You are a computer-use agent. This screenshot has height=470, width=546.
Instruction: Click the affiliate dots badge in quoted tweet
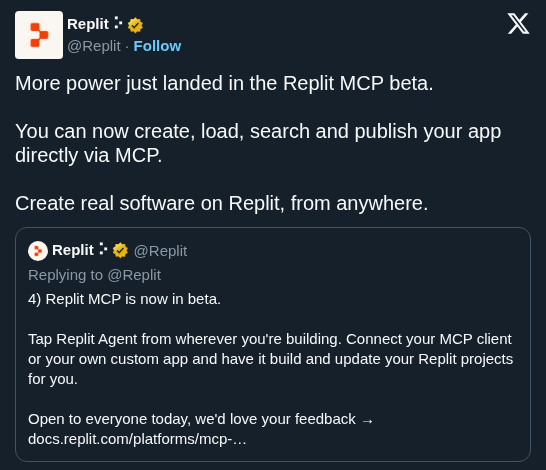[x=103, y=249]
